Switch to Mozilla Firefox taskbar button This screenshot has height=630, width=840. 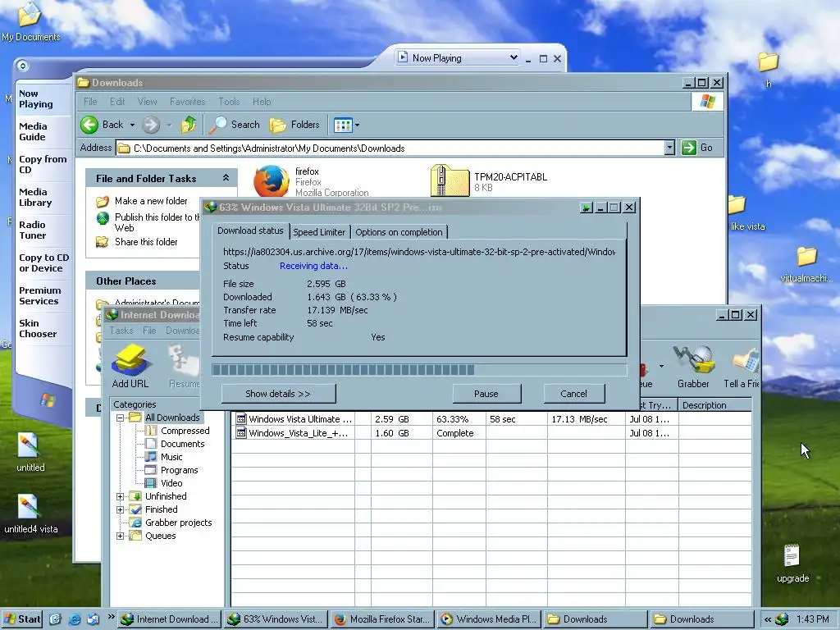click(x=384, y=619)
